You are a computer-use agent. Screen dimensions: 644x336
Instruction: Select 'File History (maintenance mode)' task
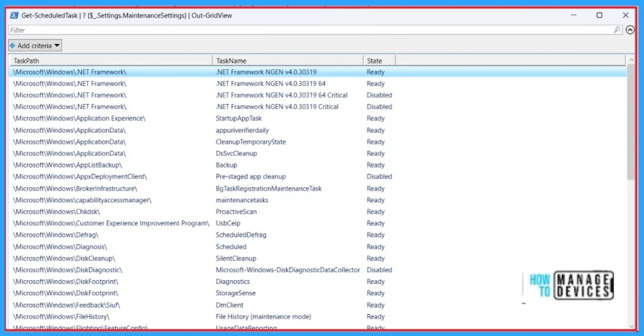(264, 317)
